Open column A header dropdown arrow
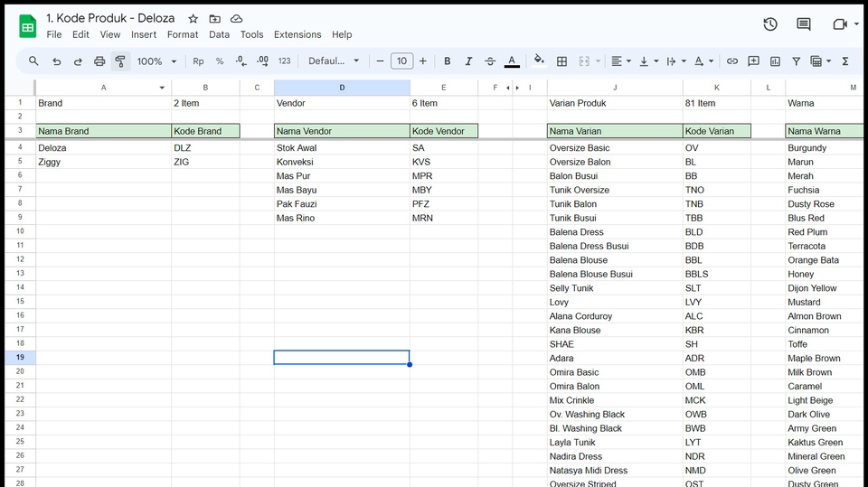Screen dimensions: 868x487 [162, 88]
